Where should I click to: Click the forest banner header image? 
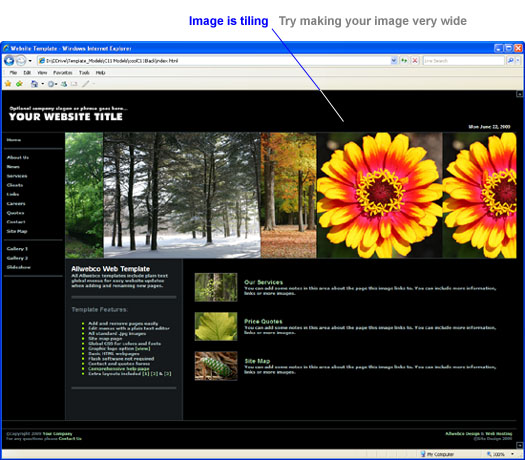291,195
